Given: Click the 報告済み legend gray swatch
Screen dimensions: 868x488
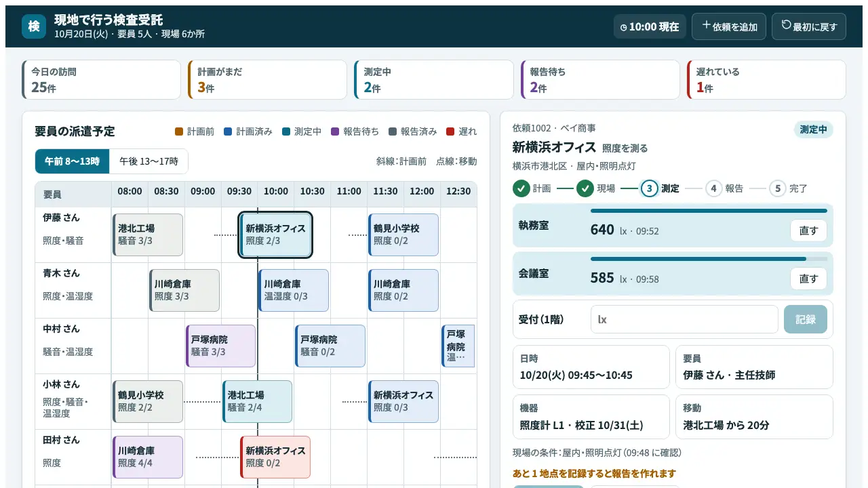Looking at the screenshot, I should (x=393, y=131).
